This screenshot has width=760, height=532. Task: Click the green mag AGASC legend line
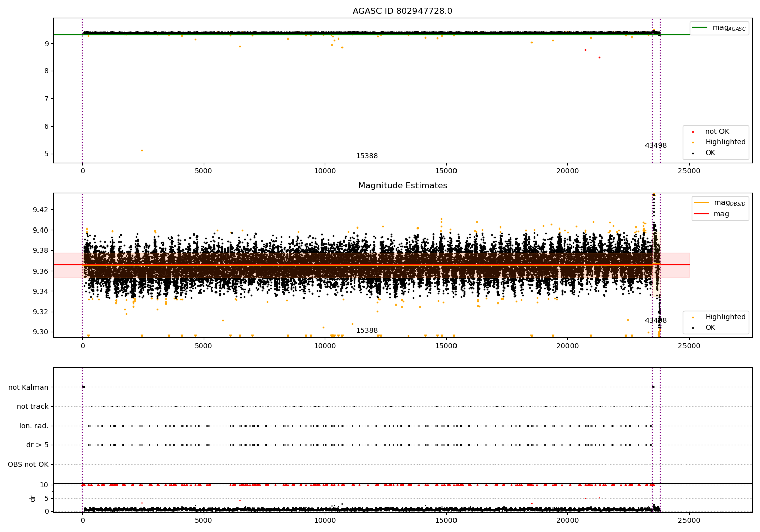pyautogui.click(x=700, y=28)
